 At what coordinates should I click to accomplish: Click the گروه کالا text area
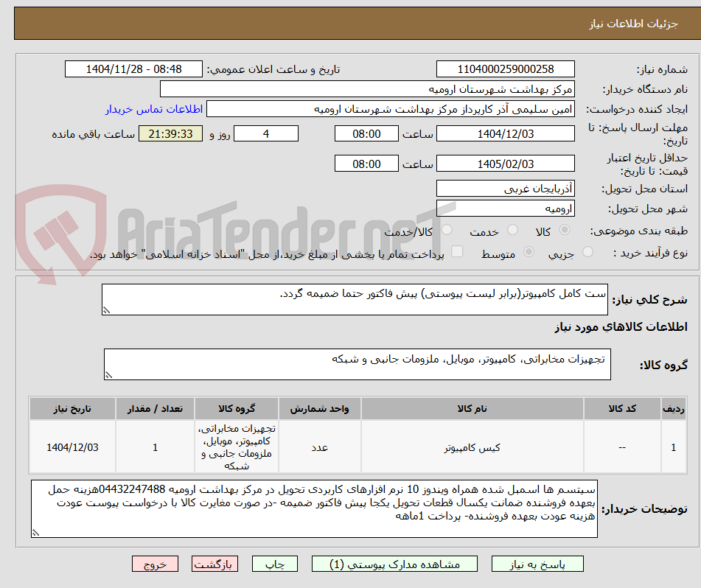coord(358,365)
